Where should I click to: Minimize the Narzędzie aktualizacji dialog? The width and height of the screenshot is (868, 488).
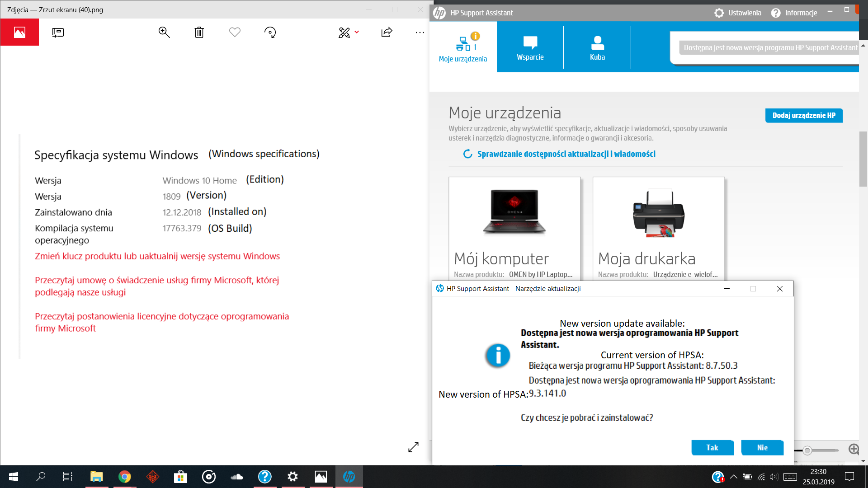727,289
